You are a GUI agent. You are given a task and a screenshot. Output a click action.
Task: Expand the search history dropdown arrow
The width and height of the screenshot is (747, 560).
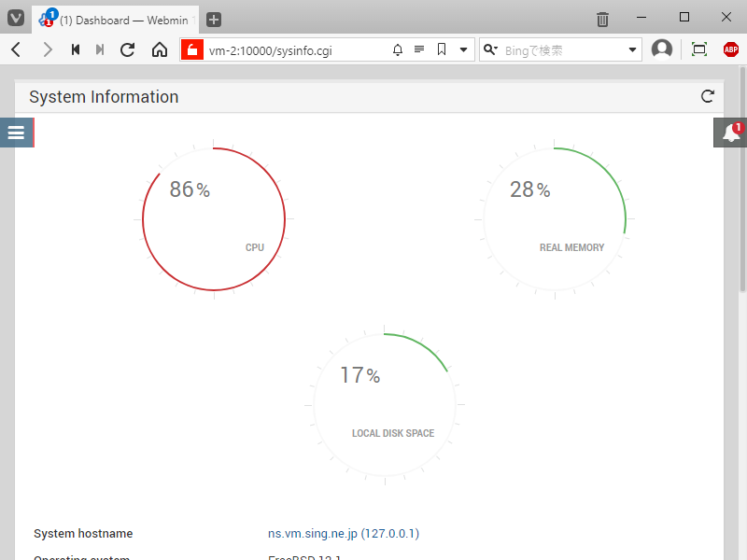tap(632, 49)
